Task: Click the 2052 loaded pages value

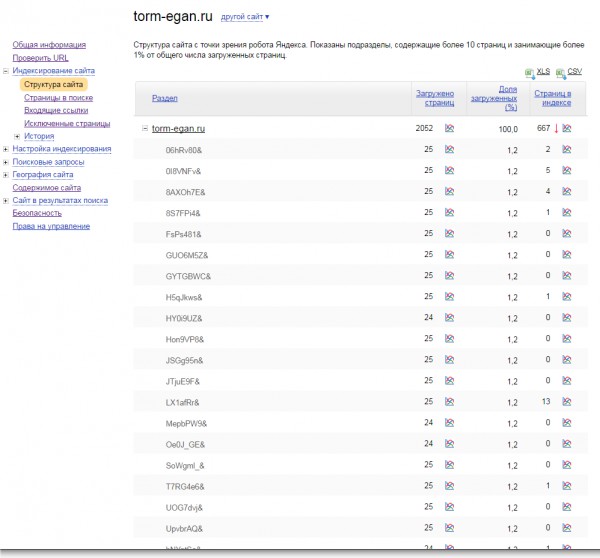Action: coord(424,128)
